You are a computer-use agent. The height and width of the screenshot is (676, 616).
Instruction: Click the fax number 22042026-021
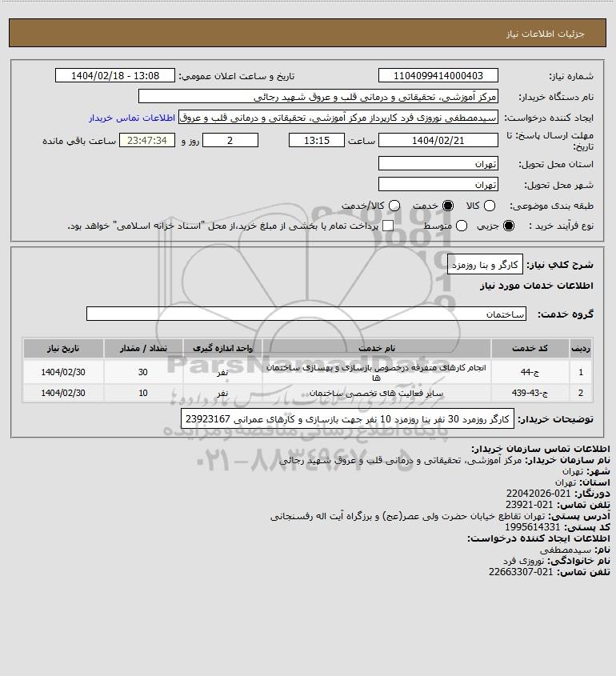(x=538, y=494)
